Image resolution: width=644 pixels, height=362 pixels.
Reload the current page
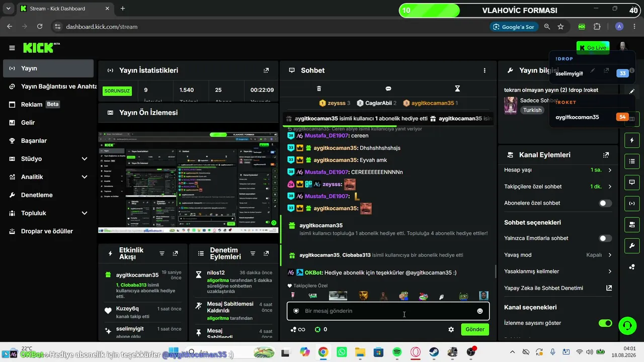pyautogui.click(x=40, y=27)
